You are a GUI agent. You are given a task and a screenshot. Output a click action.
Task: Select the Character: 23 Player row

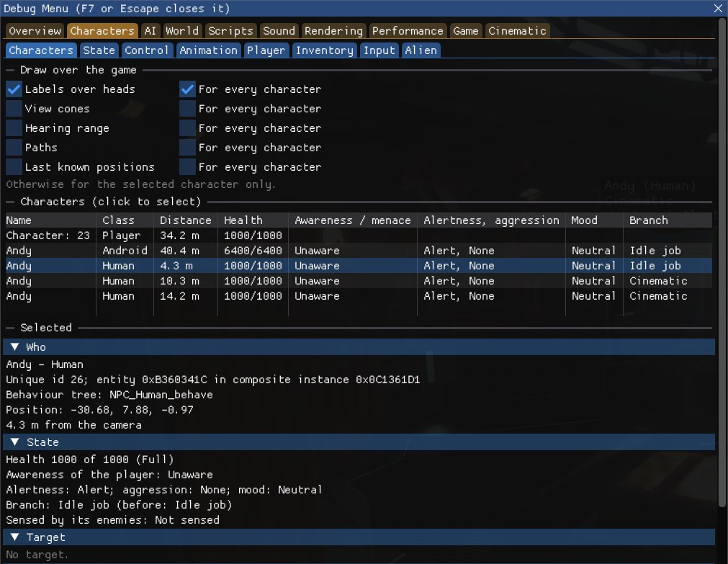pos(359,236)
